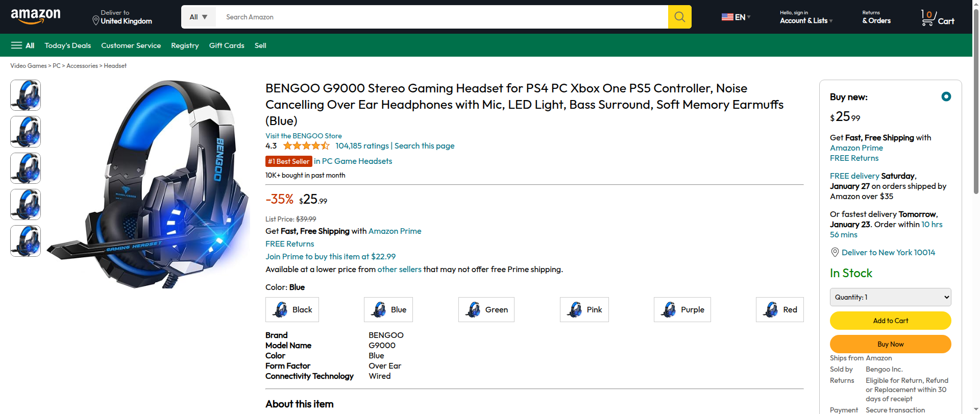Select the Buy new radio button

coord(946,96)
